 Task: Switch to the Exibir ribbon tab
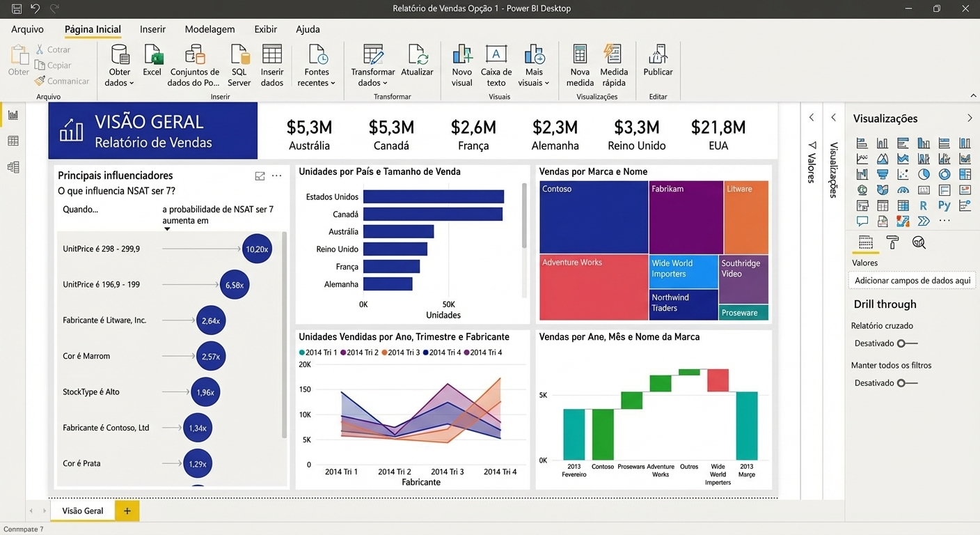tap(266, 29)
